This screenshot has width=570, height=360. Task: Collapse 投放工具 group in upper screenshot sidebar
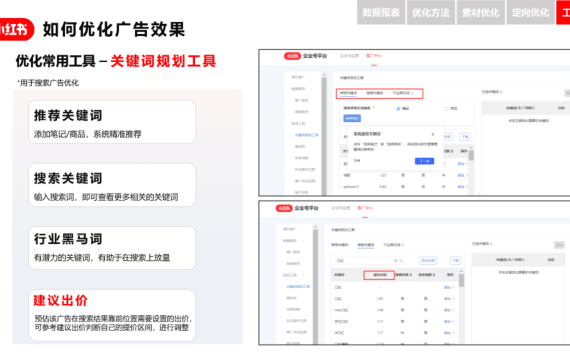coord(311,124)
